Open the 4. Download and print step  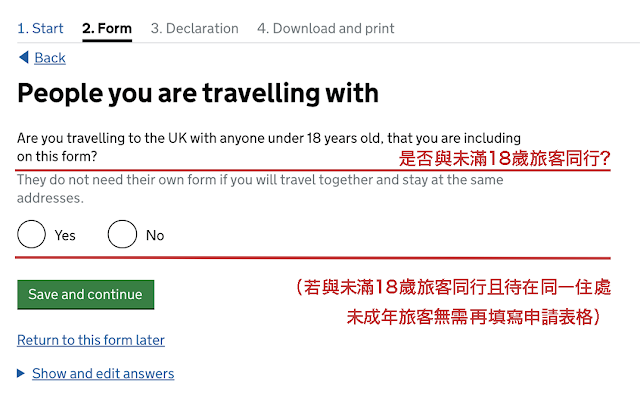pos(326,29)
